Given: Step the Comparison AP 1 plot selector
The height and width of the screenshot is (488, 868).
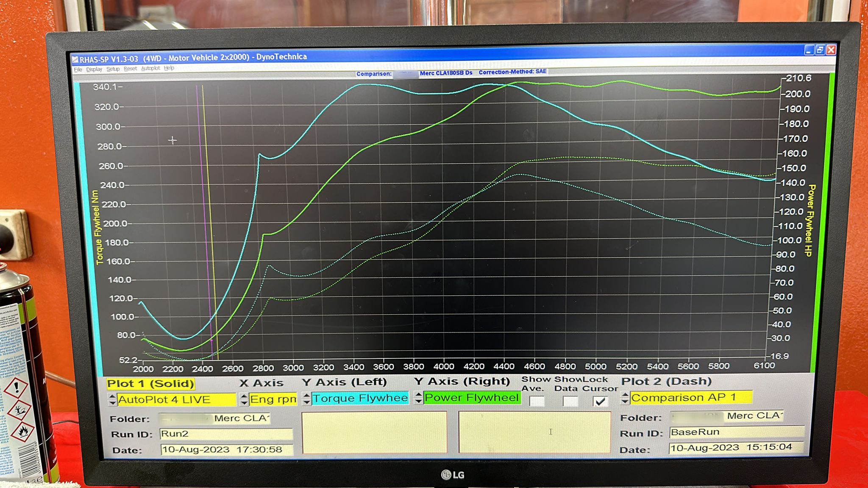Looking at the screenshot, I should coord(625,398).
